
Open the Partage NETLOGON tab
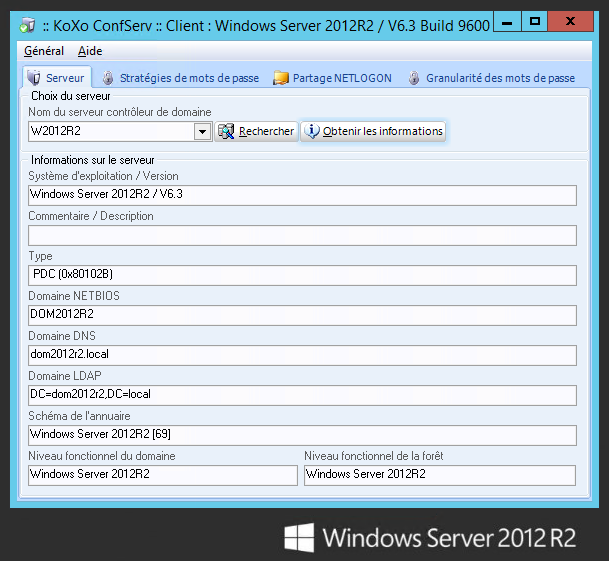tap(333, 78)
